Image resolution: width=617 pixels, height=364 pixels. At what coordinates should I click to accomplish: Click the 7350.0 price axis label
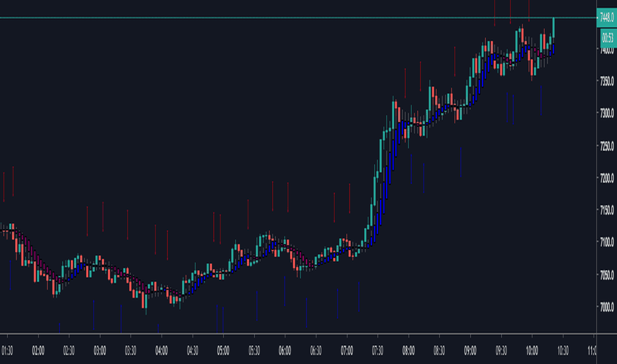tap(607, 81)
